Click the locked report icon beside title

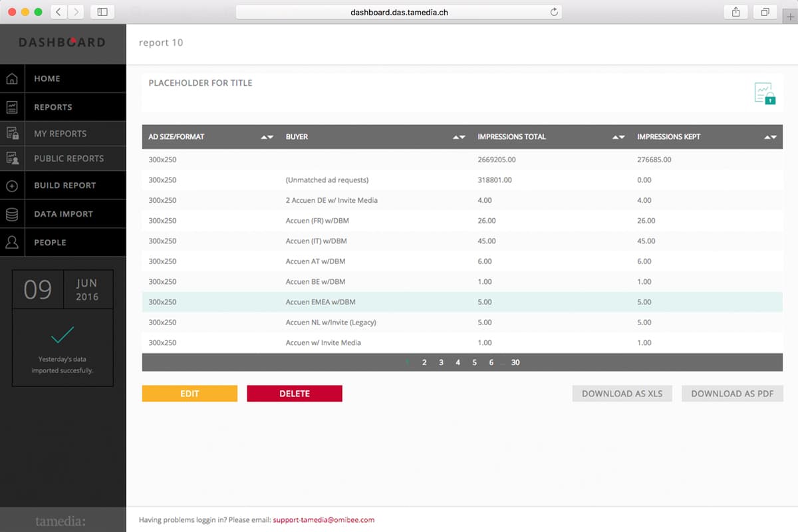pyautogui.click(x=765, y=94)
